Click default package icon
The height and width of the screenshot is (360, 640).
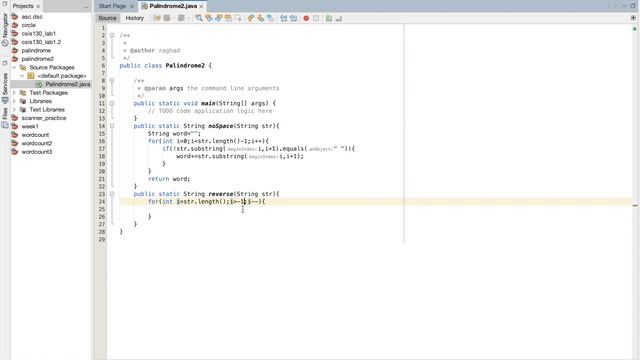[31, 76]
